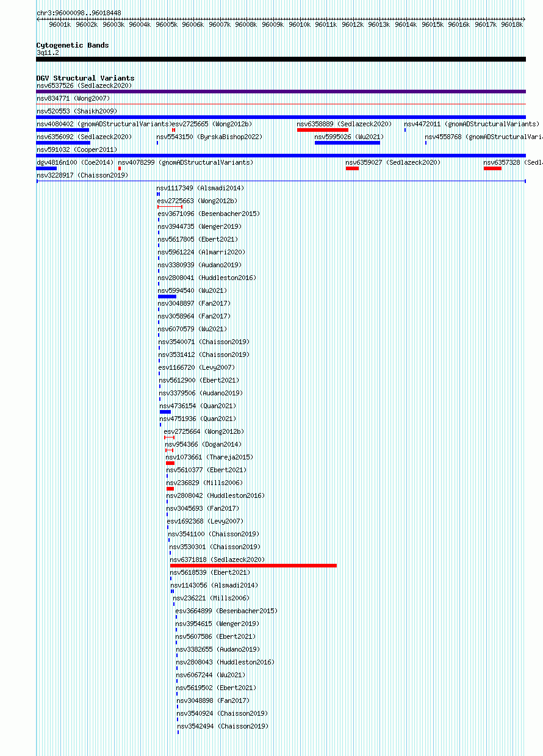Open nsv4558768 gnomAD variant label
Viewport: 543px width, 756px height.
[484, 137]
